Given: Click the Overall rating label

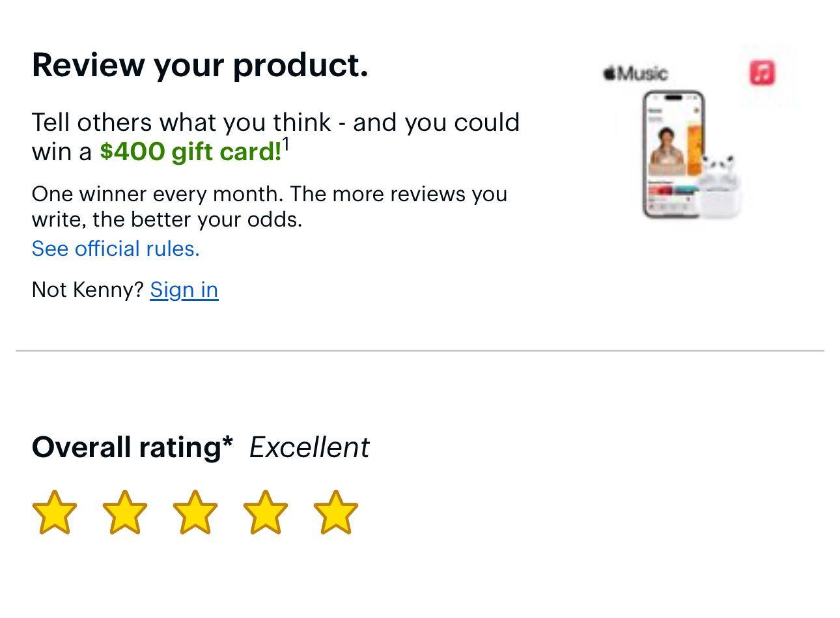Looking at the screenshot, I should [x=132, y=447].
